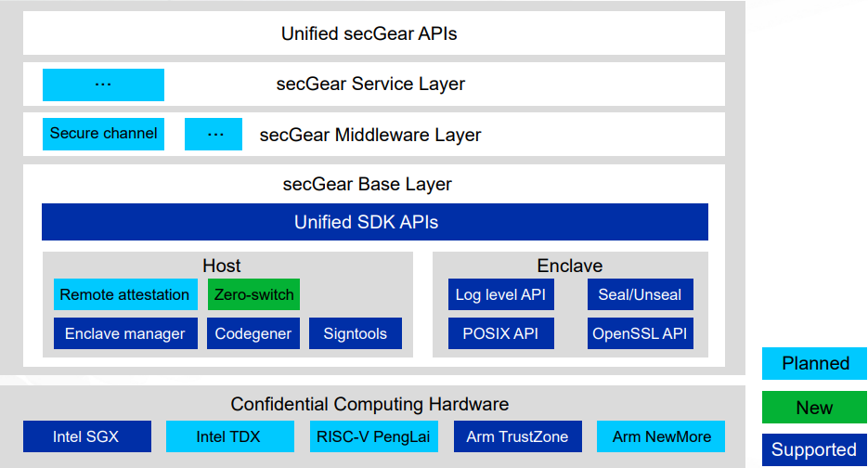Click the Planned legend swatch

click(x=814, y=363)
